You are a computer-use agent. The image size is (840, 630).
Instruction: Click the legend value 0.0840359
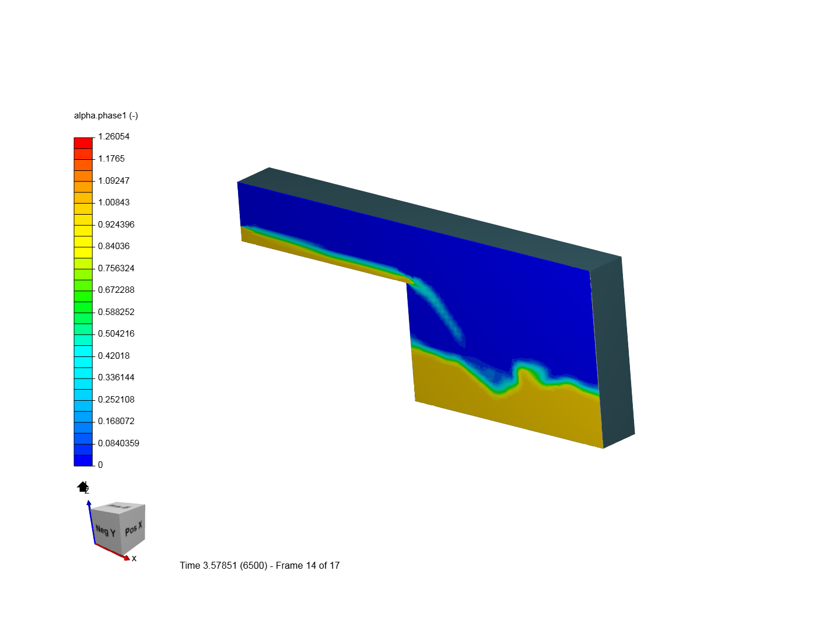(x=118, y=443)
